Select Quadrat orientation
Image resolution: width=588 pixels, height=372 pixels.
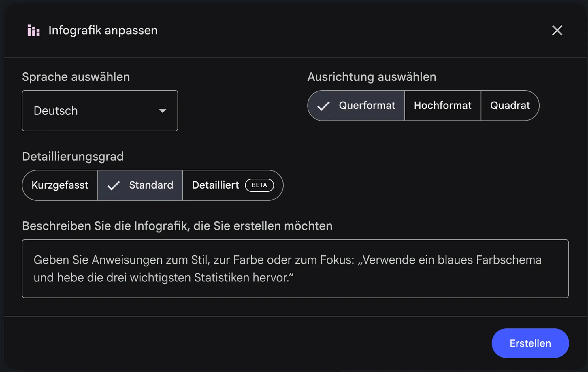[510, 106]
